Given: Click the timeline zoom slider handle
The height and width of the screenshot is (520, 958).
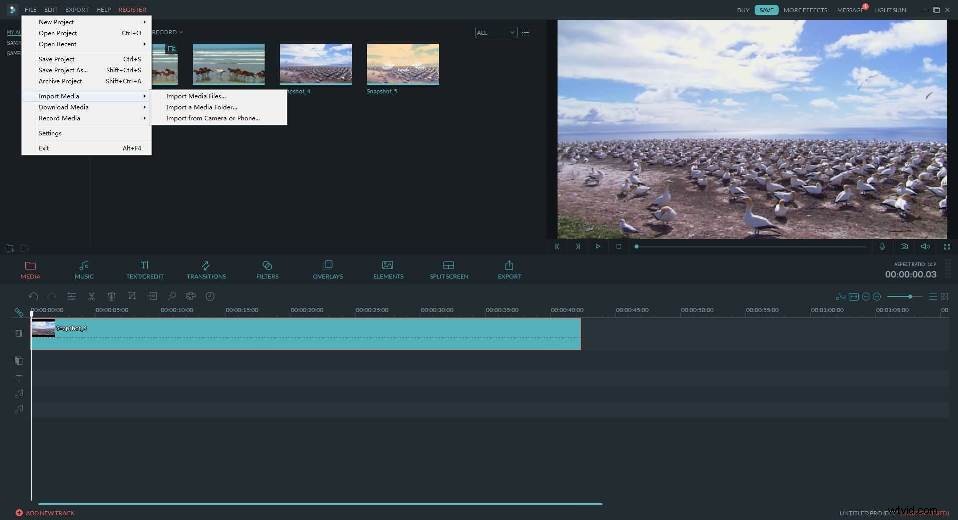Looking at the screenshot, I should (x=910, y=296).
